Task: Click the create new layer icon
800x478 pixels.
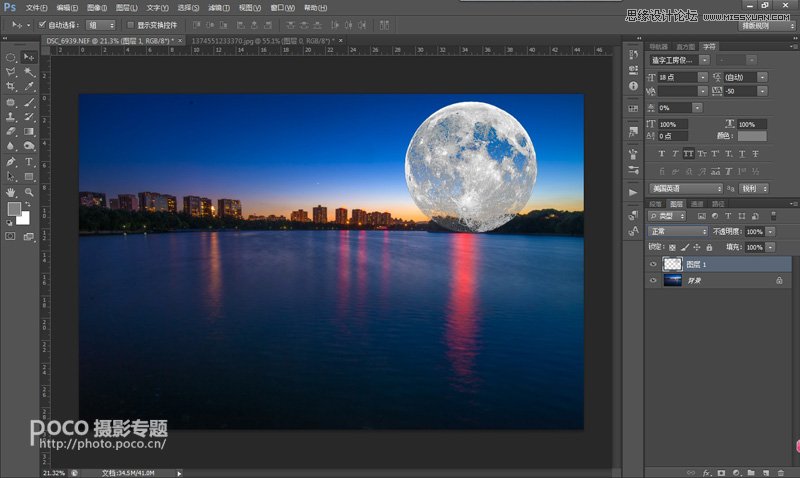Action: click(766, 473)
